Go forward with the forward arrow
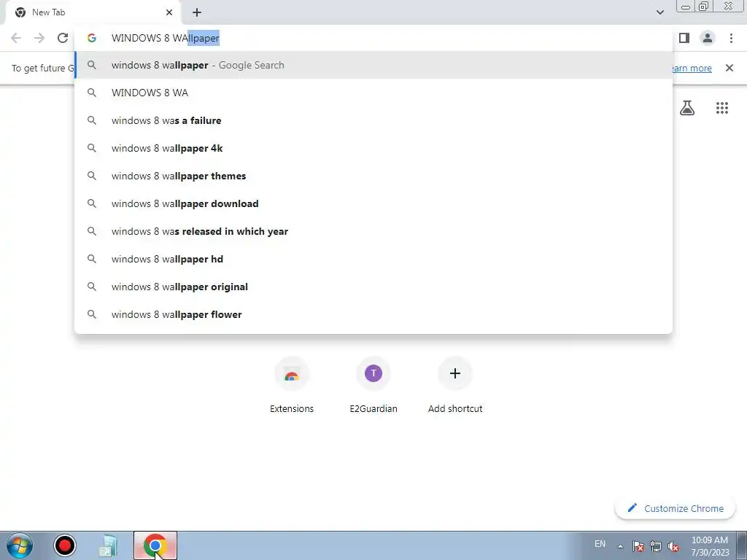This screenshot has height=560, width=747. click(39, 38)
